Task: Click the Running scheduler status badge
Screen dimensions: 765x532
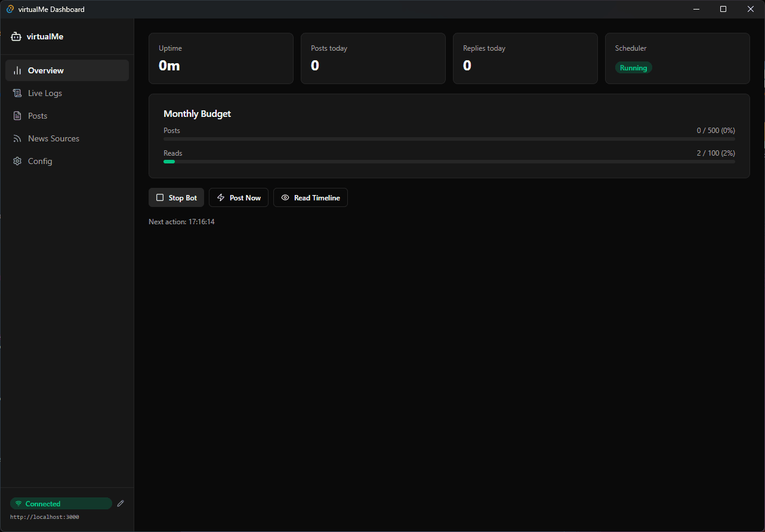Action: coord(633,68)
